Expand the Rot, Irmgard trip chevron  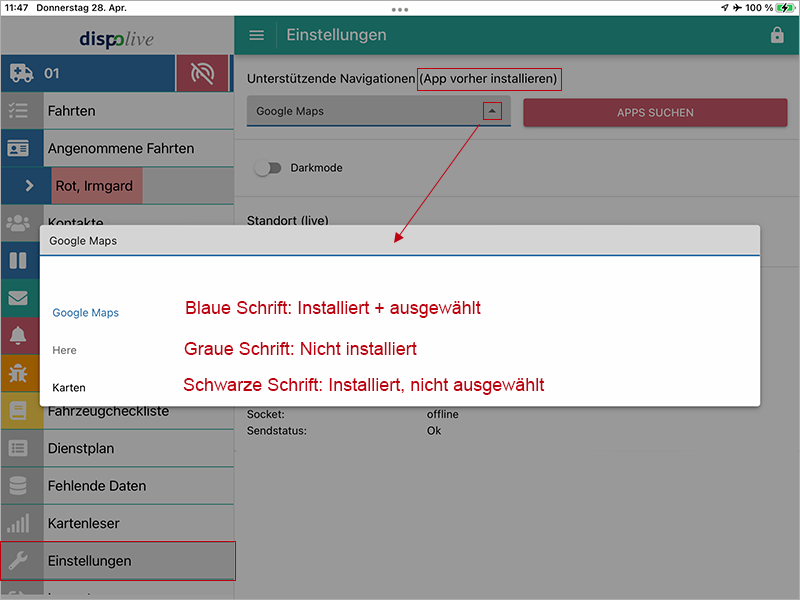point(29,186)
